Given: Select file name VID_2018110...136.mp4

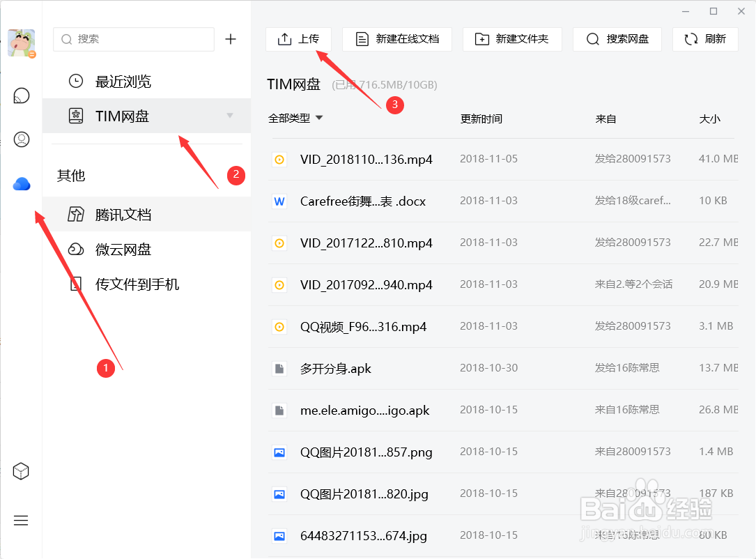Looking at the screenshot, I should tap(367, 160).
